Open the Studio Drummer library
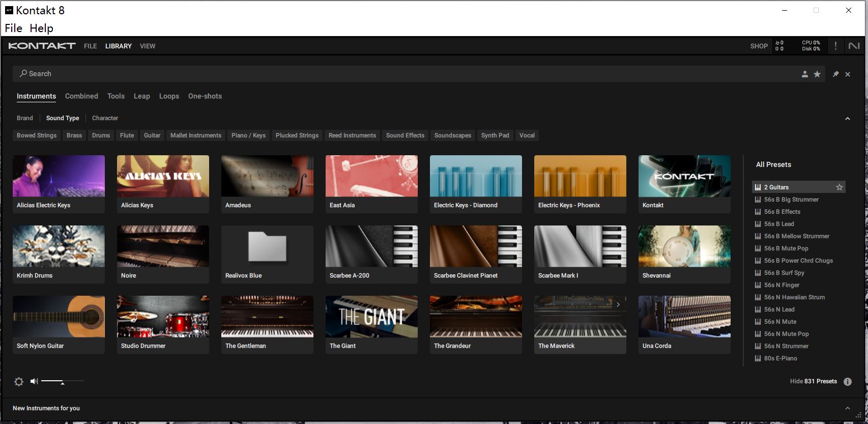868x424 pixels. tap(163, 324)
